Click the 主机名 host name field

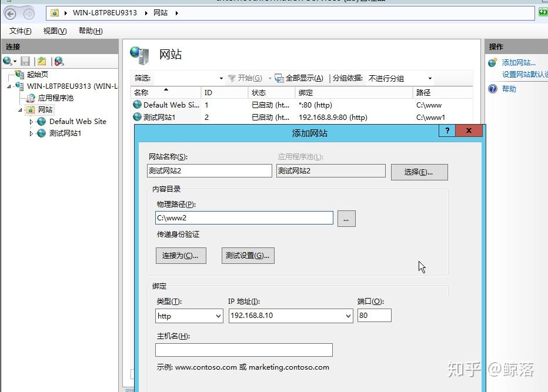coord(243,350)
